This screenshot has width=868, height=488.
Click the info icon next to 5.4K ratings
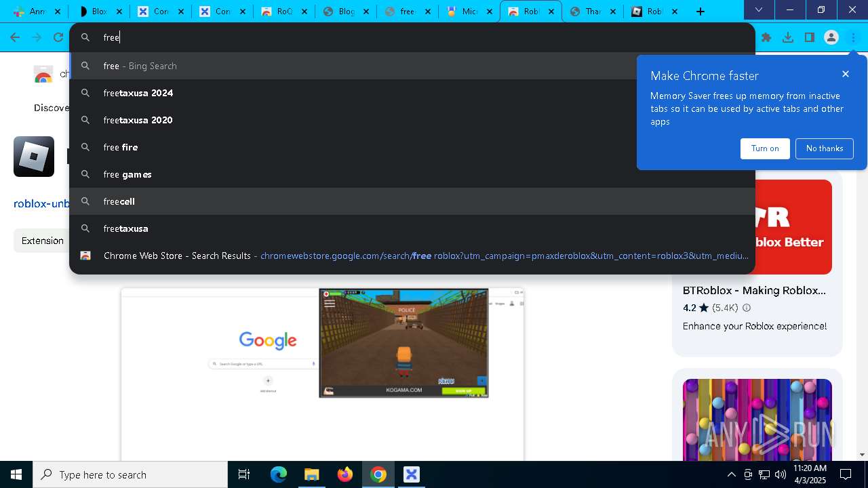[x=747, y=308]
